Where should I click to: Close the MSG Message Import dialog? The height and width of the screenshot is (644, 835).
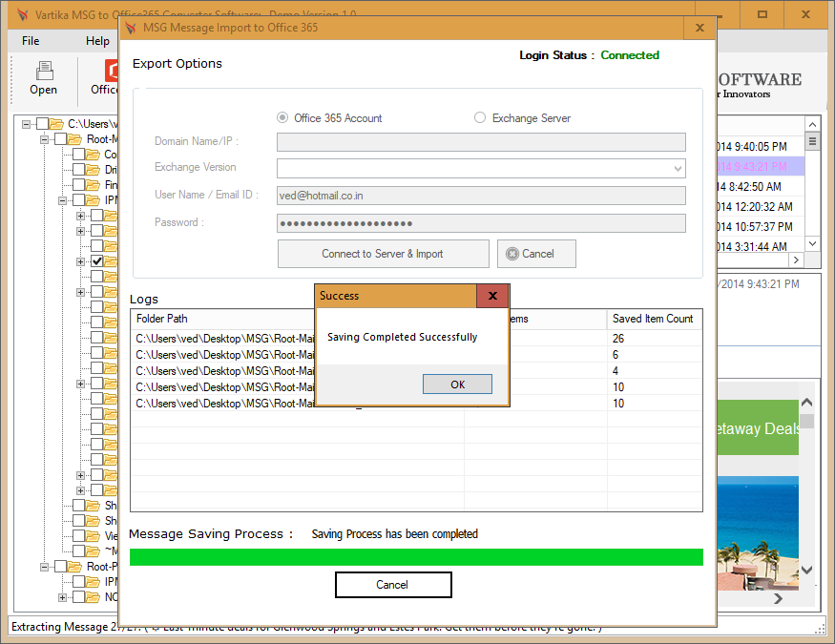tap(699, 28)
